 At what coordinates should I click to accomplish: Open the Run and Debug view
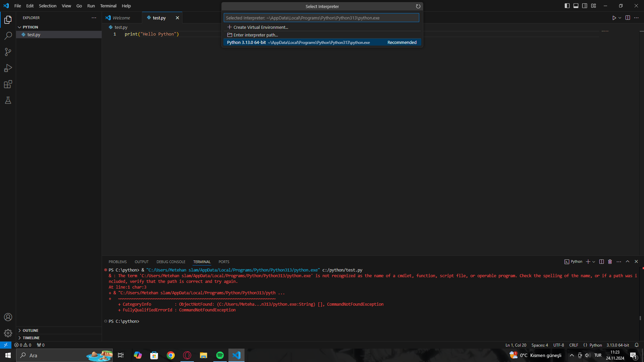click(x=8, y=68)
